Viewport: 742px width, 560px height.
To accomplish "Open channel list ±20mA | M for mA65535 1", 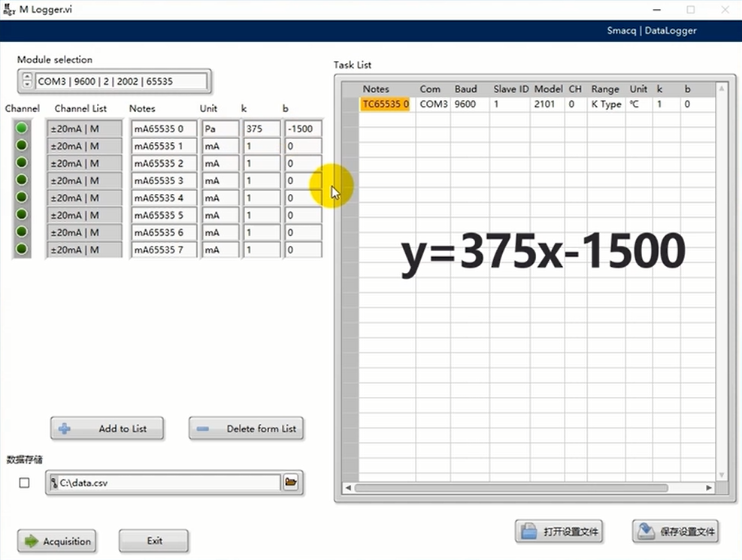I will [x=83, y=146].
